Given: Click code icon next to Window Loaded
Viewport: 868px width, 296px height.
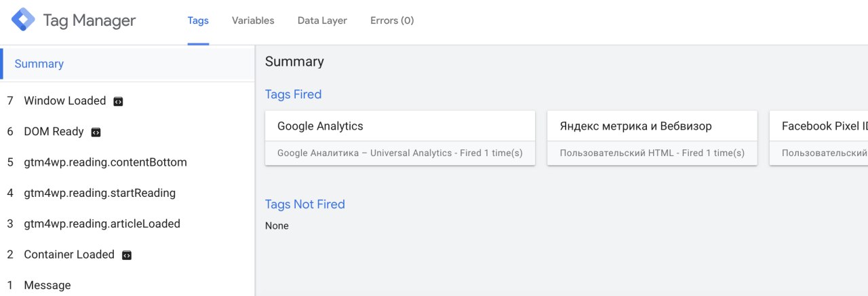Looking at the screenshot, I should coord(118,101).
